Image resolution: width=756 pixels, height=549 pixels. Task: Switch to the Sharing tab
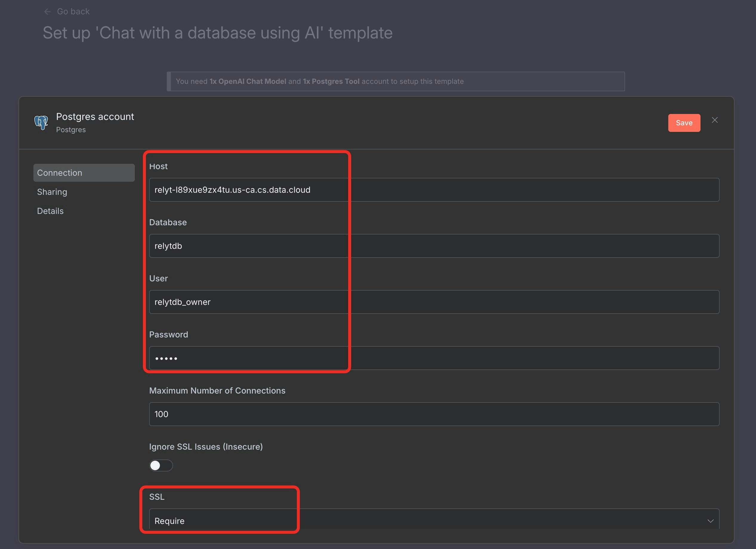[x=52, y=192]
